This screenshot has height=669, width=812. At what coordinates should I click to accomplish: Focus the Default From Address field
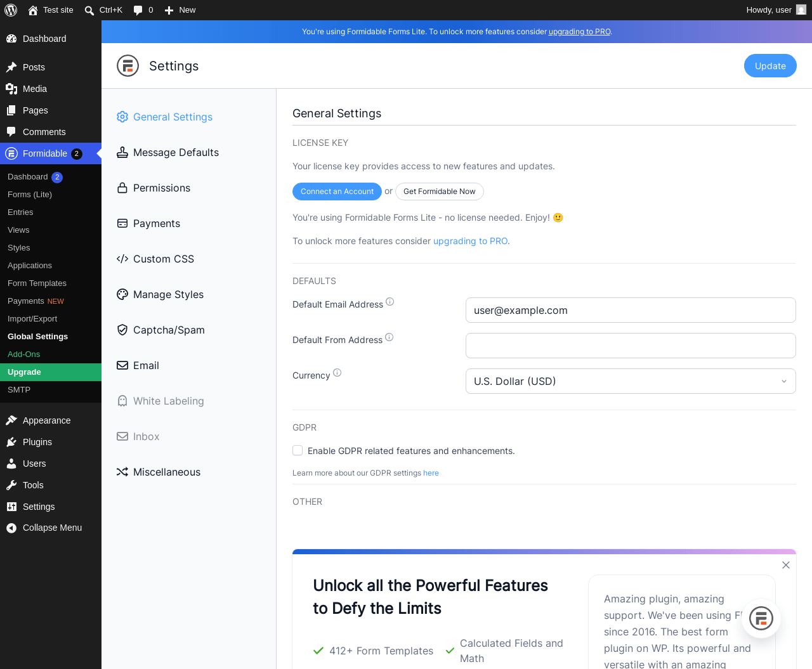631,346
